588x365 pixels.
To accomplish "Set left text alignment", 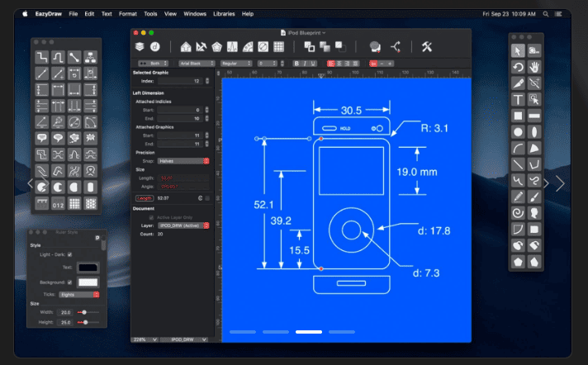I will point(331,64).
